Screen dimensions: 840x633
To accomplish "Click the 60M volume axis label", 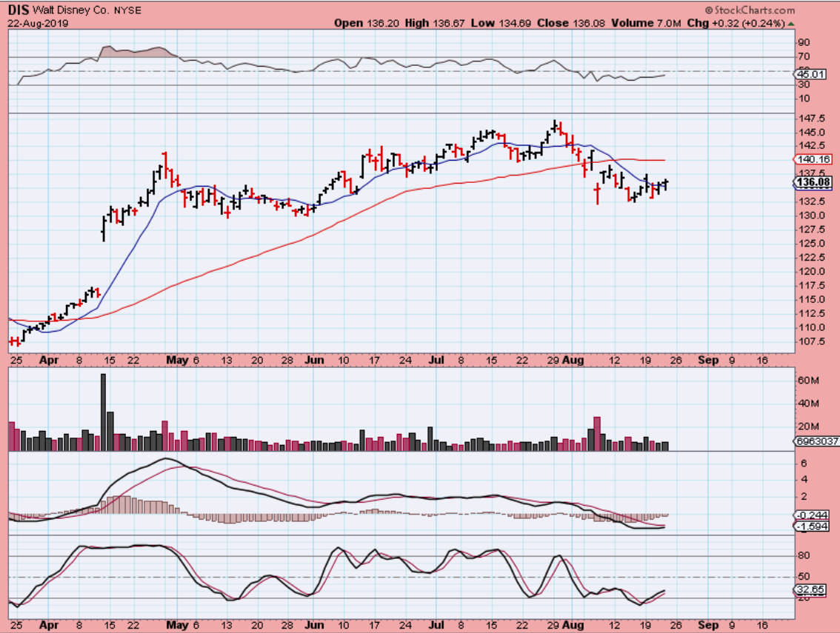I will pos(808,381).
